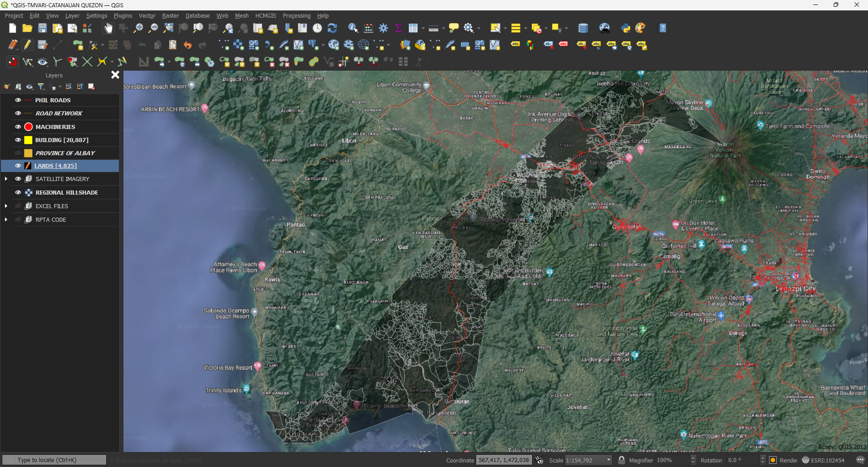868x467 pixels.
Task: Open the statistical summary sigma icon
Action: point(398,28)
